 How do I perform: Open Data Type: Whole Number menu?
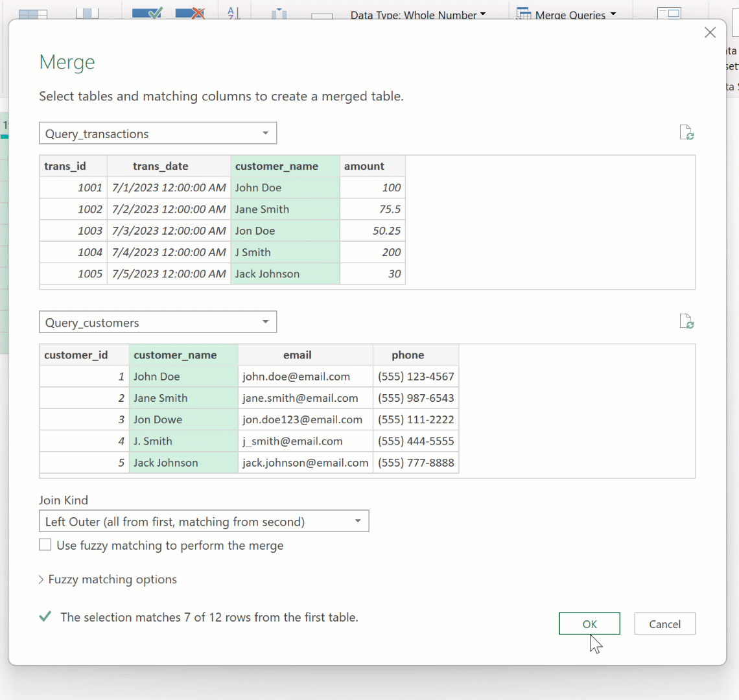pyautogui.click(x=417, y=15)
